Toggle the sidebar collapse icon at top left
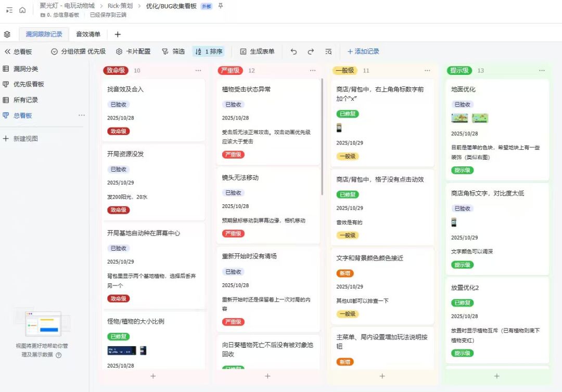562x392 pixels. coord(9,10)
